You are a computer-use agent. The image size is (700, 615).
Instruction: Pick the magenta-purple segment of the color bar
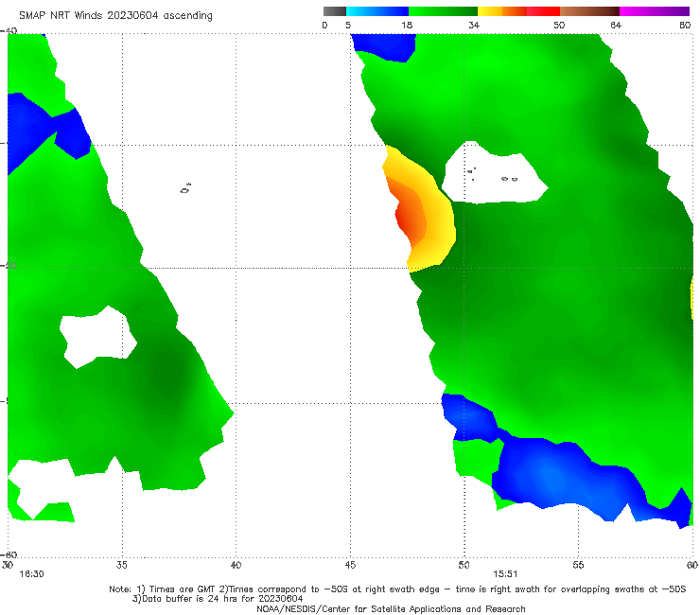tap(655, 11)
